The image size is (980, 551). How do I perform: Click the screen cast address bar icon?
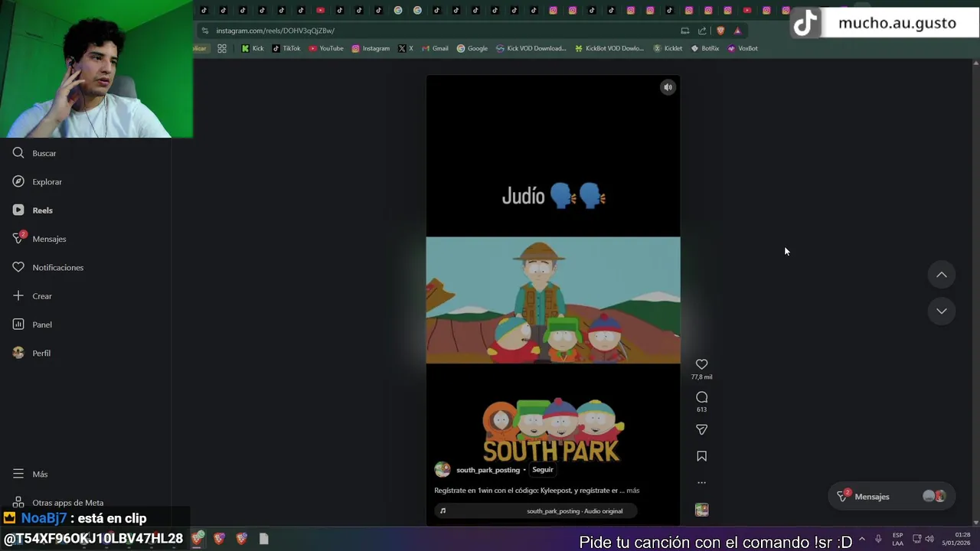[x=684, y=31]
